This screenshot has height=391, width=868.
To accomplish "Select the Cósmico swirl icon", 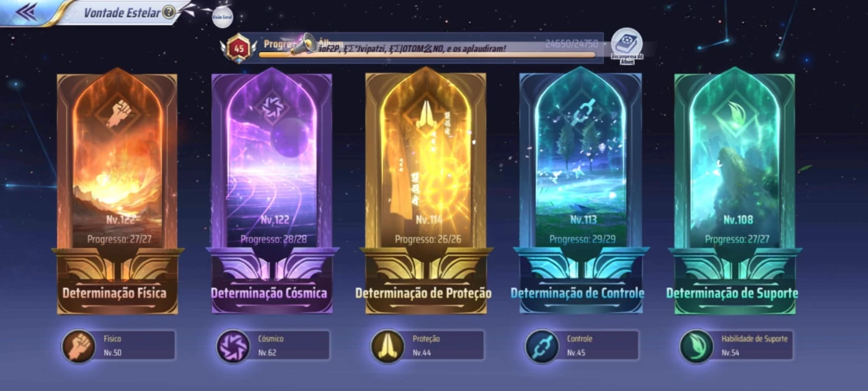I will coord(233,346).
